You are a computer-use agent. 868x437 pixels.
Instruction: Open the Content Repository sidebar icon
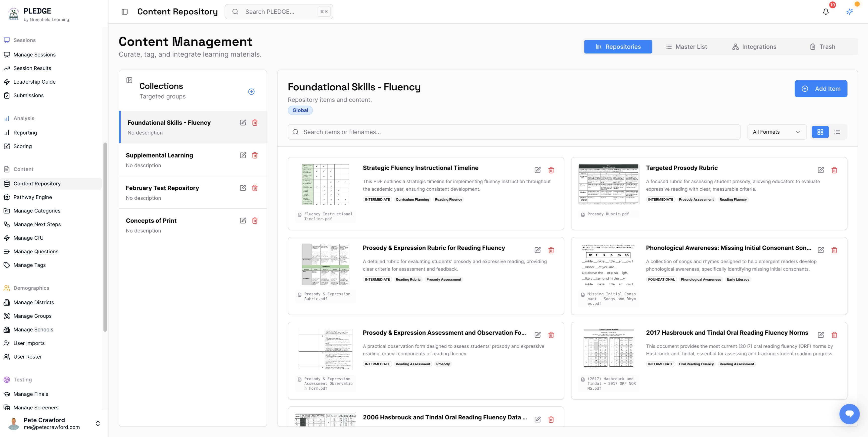click(7, 183)
